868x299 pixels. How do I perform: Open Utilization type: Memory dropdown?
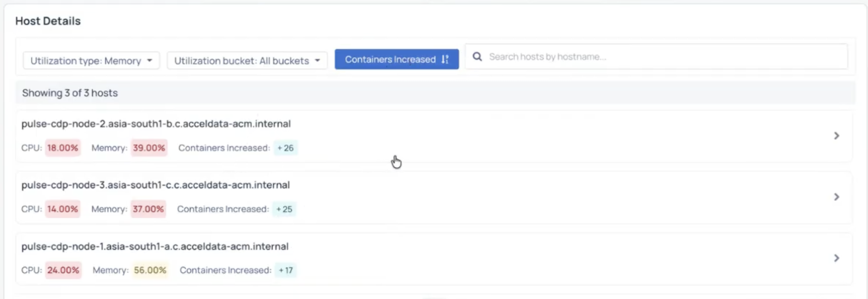point(91,61)
